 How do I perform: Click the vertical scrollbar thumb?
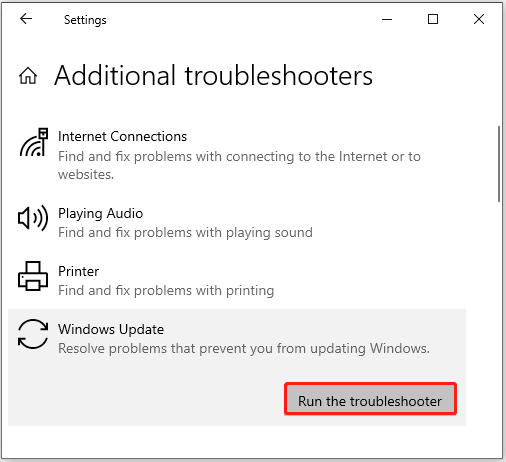[x=499, y=164]
